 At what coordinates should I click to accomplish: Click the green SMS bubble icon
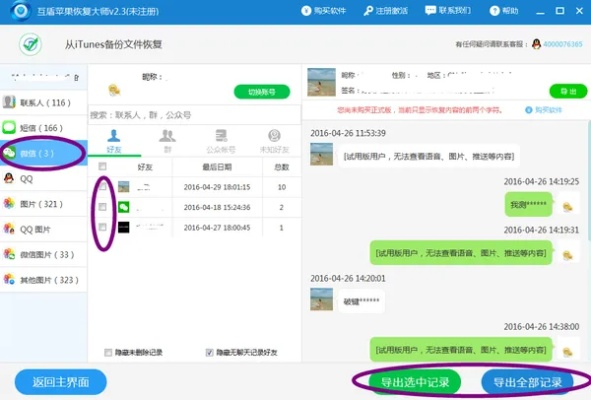coord(9,127)
